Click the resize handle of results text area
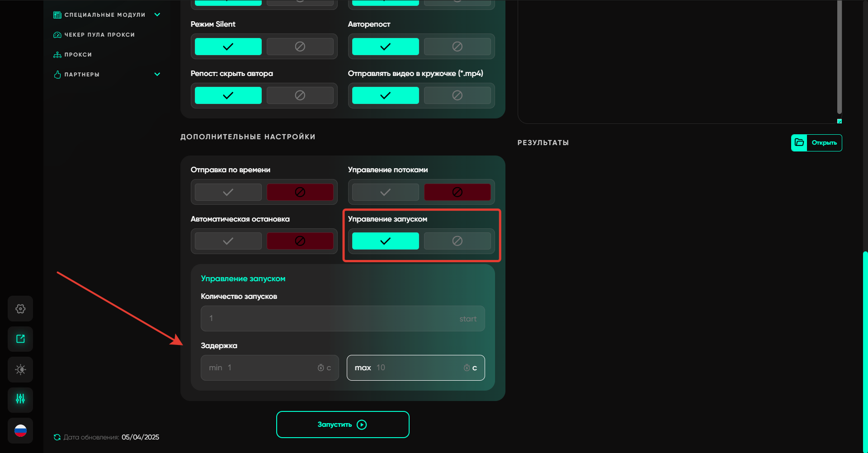The height and width of the screenshot is (453, 868). (839, 121)
